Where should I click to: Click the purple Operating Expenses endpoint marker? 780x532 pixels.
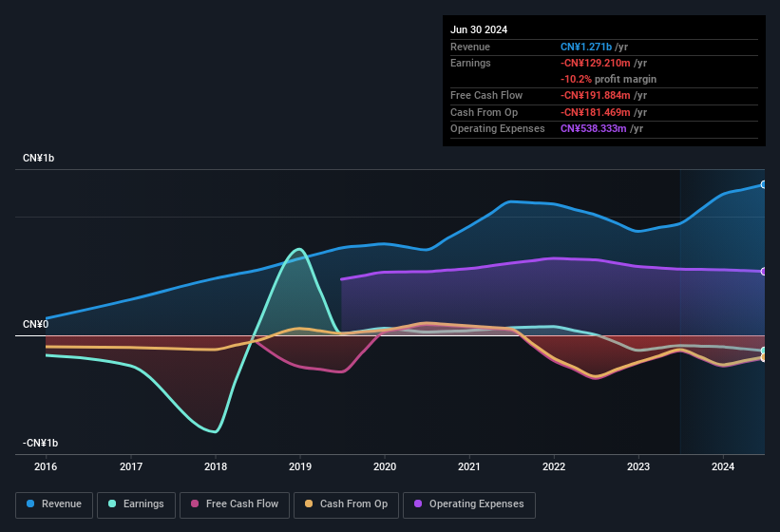tap(764, 272)
